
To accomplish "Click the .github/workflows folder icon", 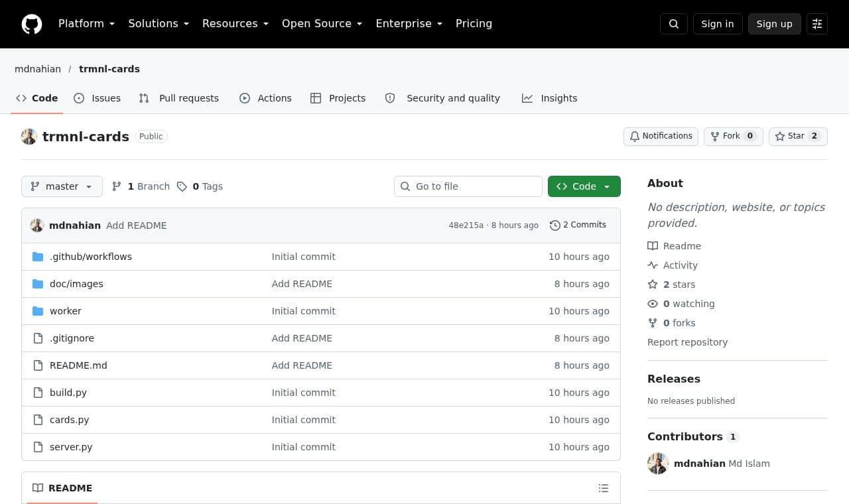I will click(x=38, y=257).
